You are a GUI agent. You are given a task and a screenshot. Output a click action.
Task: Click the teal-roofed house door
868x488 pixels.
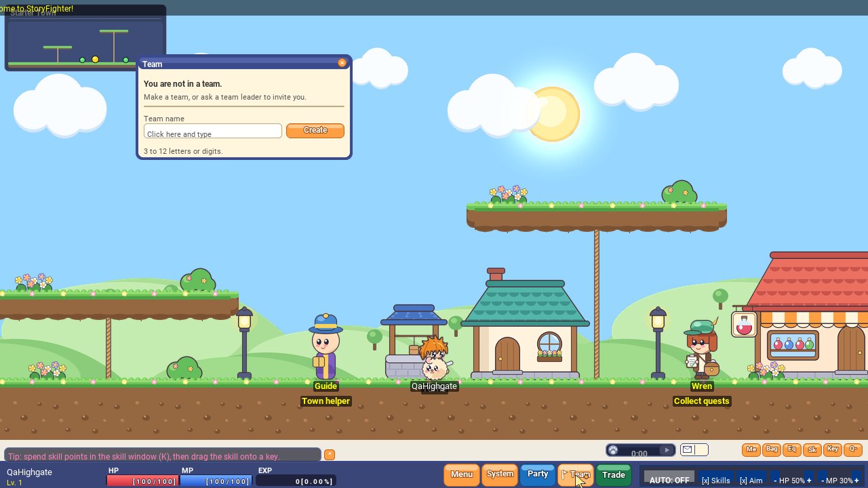507,354
